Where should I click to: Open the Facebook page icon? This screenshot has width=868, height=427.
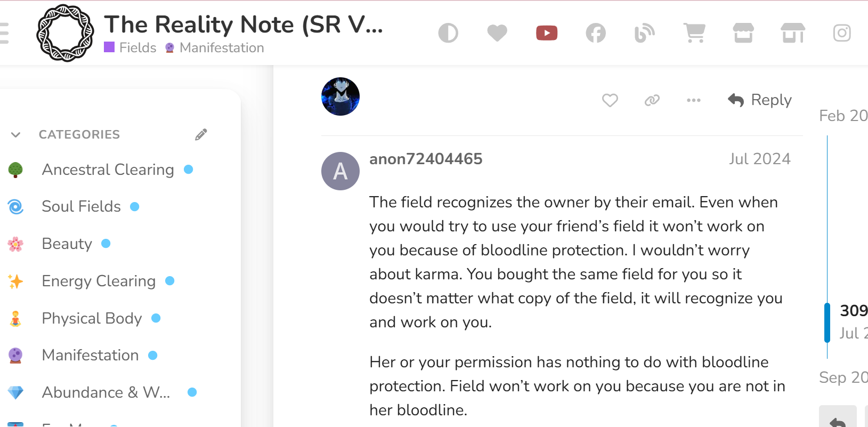point(596,33)
